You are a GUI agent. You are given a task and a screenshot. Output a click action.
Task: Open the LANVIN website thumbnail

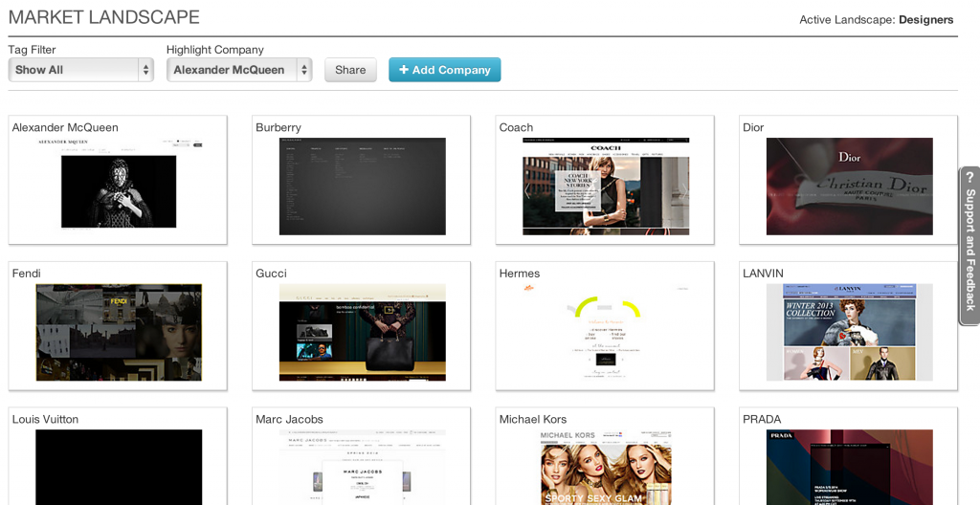click(850, 333)
